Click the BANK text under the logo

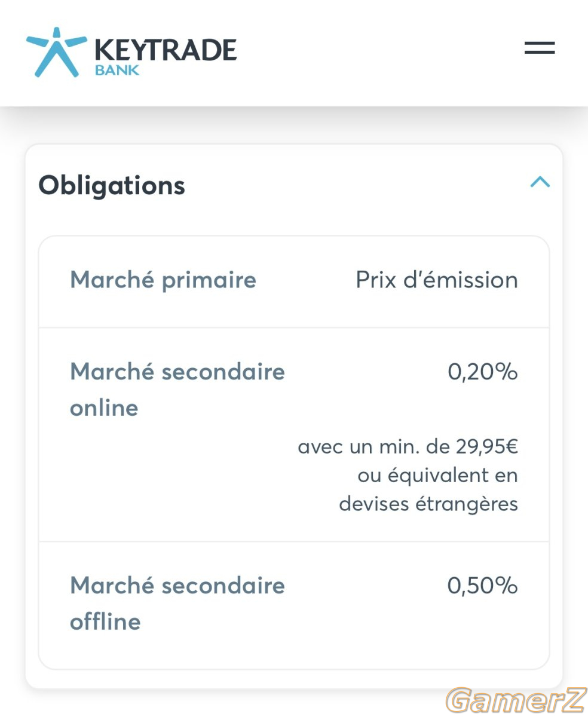[117, 70]
